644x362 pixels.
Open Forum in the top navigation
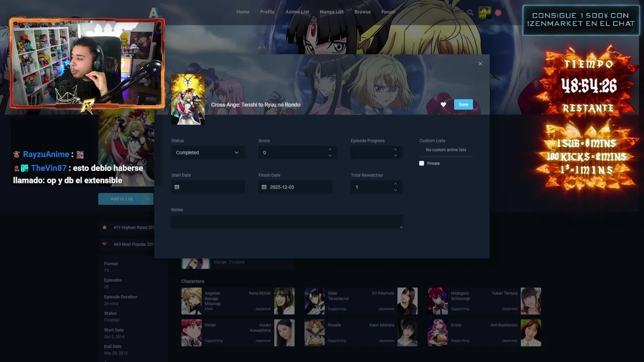coord(388,12)
